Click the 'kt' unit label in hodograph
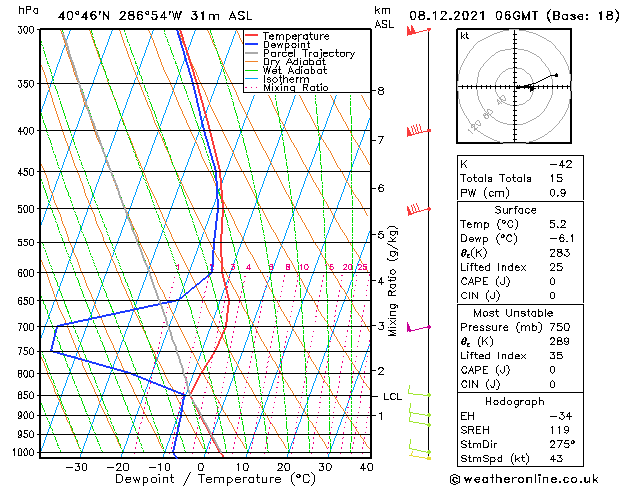Viewport: 629px width, 486px height. 465,36
